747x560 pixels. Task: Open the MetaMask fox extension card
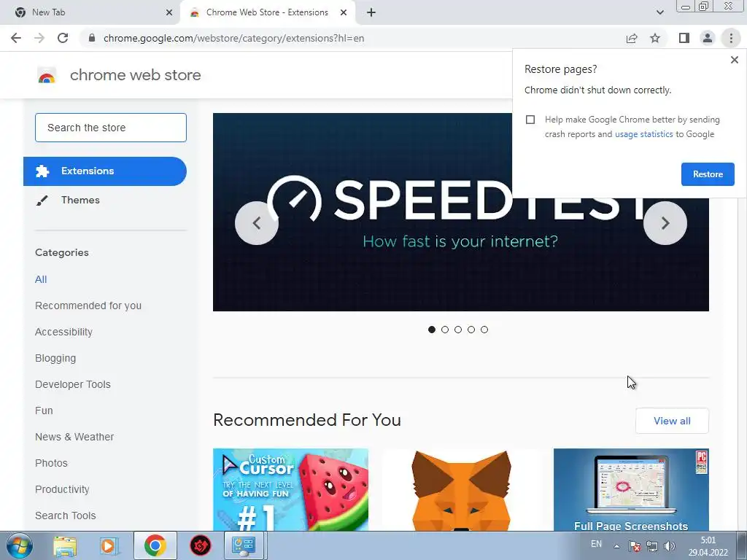pyautogui.click(x=461, y=489)
